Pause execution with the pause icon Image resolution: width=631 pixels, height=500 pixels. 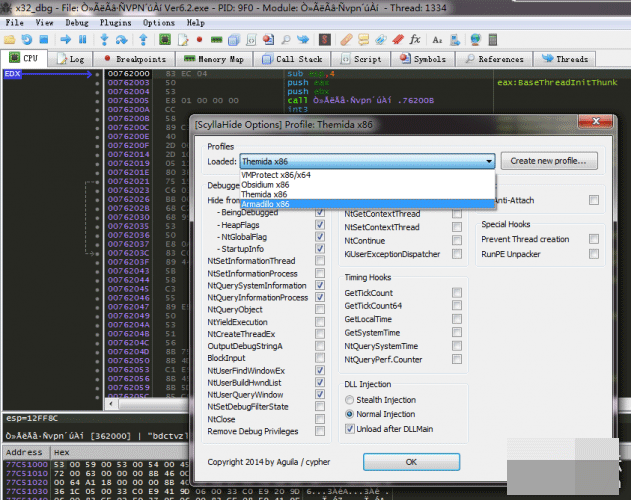tap(83, 39)
